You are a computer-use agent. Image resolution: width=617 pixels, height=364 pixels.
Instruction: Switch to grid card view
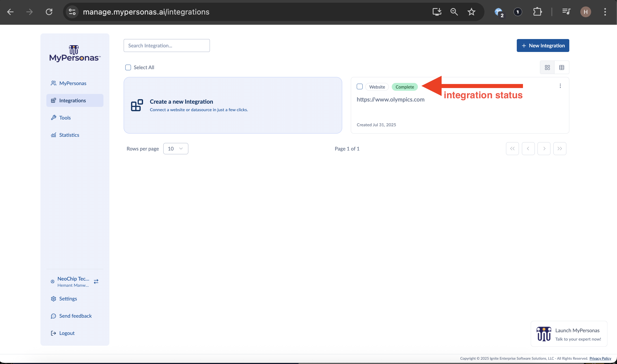pyautogui.click(x=547, y=68)
